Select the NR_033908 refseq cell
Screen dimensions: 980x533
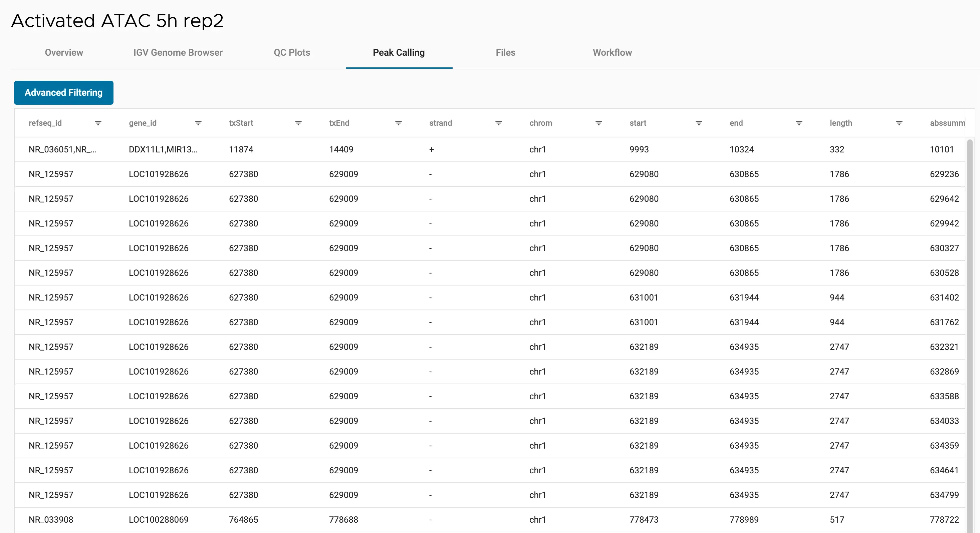(51, 520)
